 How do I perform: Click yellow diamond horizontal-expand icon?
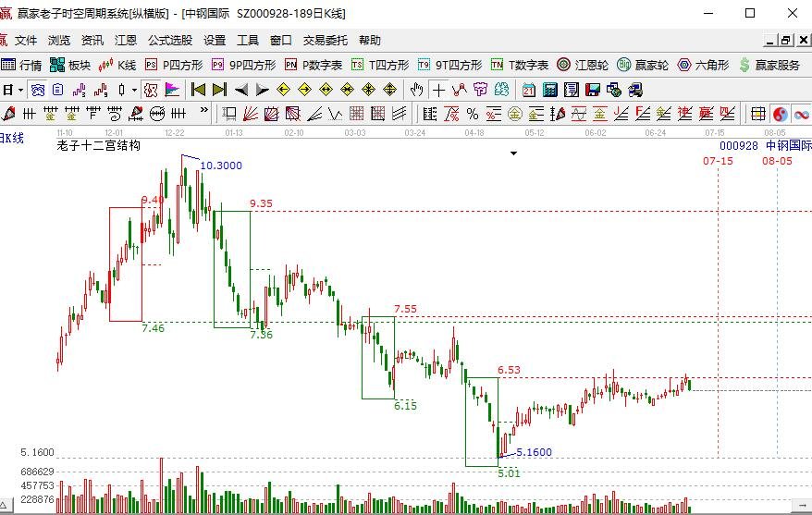pos(326,90)
